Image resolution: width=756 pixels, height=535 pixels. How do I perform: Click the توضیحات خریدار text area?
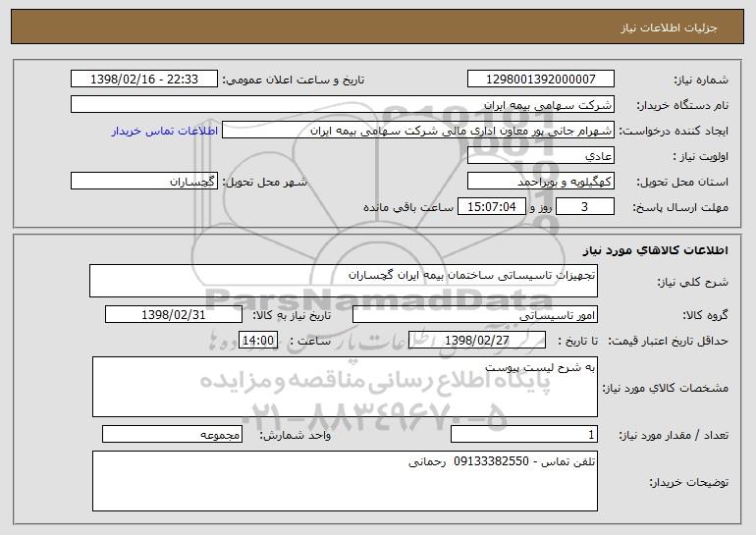[x=345, y=481]
